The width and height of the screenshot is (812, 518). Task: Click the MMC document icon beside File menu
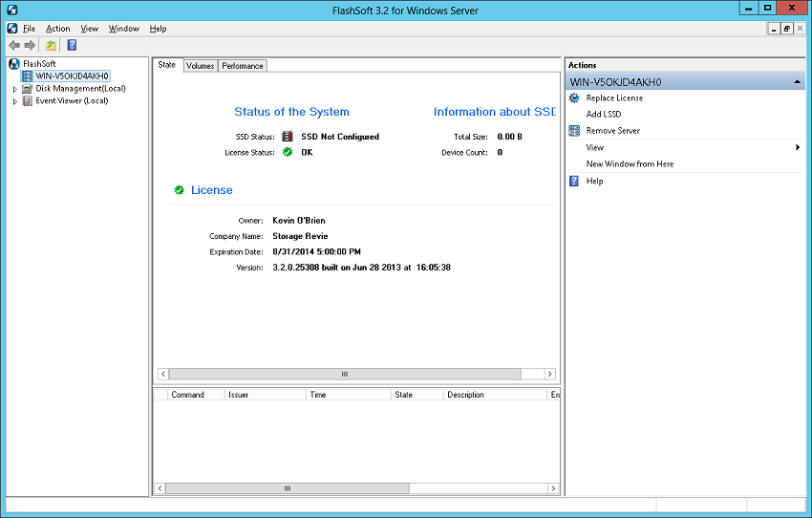tap(12, 29)
